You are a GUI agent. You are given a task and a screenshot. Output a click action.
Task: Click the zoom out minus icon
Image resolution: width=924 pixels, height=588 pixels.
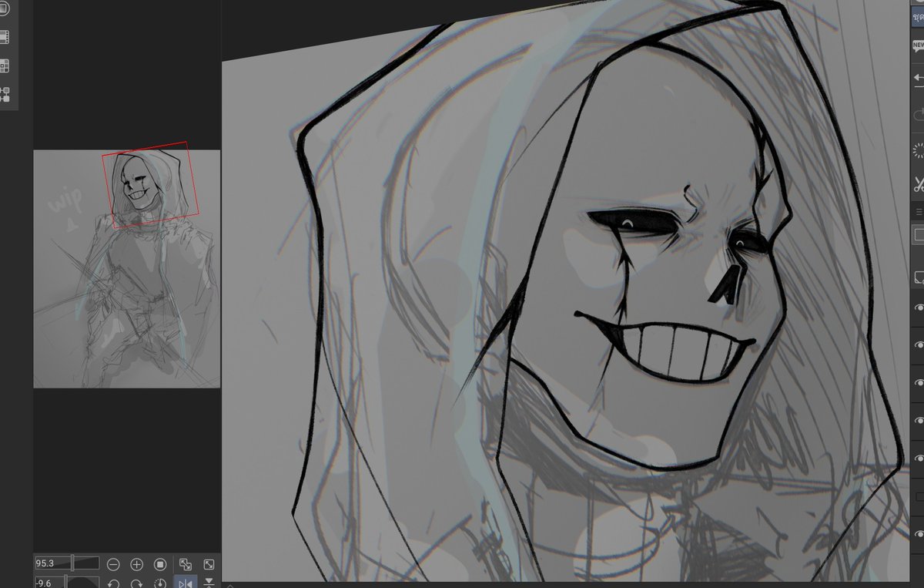pyautogui.click(x=112, y=564)
